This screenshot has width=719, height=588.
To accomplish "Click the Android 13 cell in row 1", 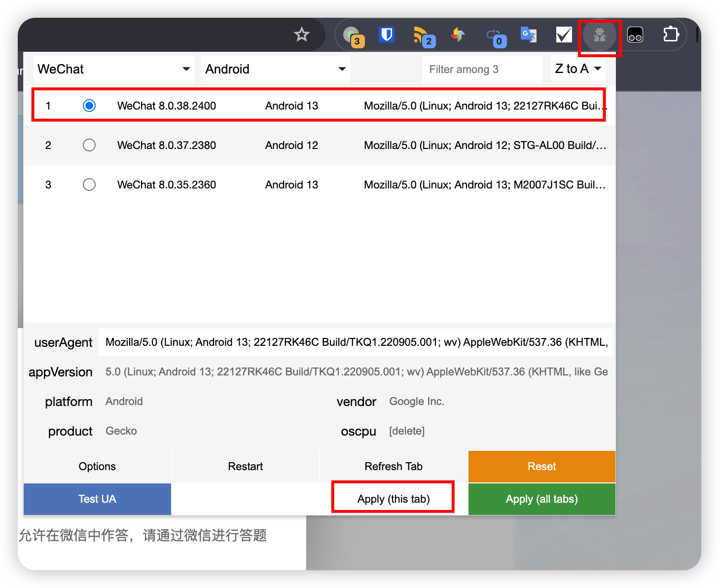I will point(292,106).
